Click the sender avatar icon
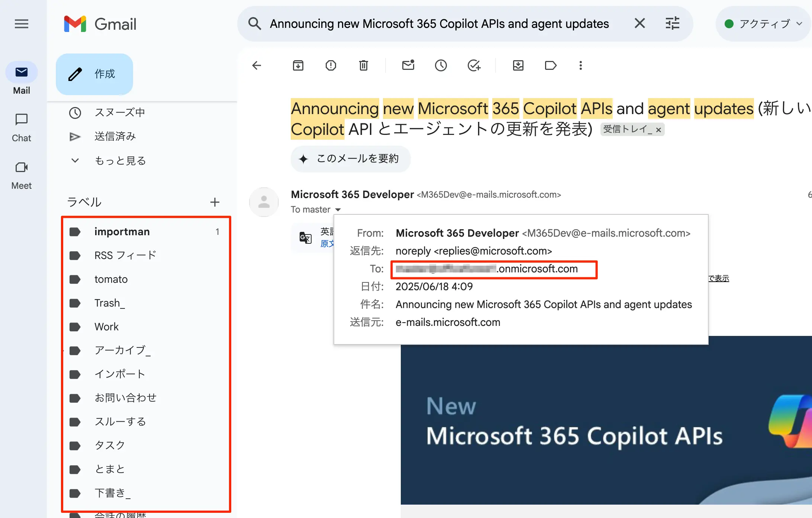Image resolution: width=812 pixels, height=518 pixels. (264, 202)
